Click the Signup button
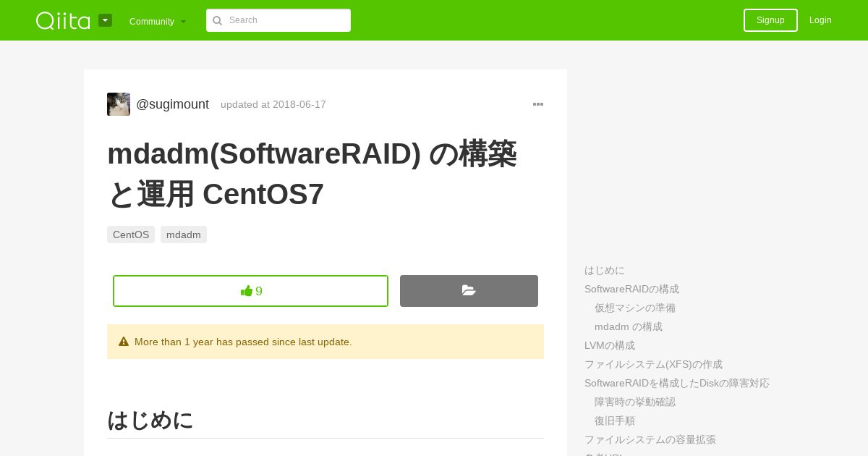Viewport: 868px width, 456px height. pos(770,20)
